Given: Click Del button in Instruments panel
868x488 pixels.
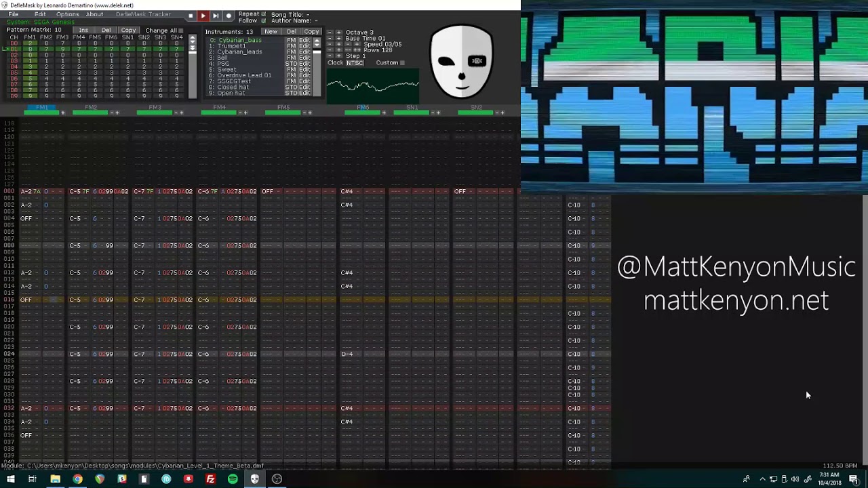Looking at the screenshot, I should [x=292, y=32].
